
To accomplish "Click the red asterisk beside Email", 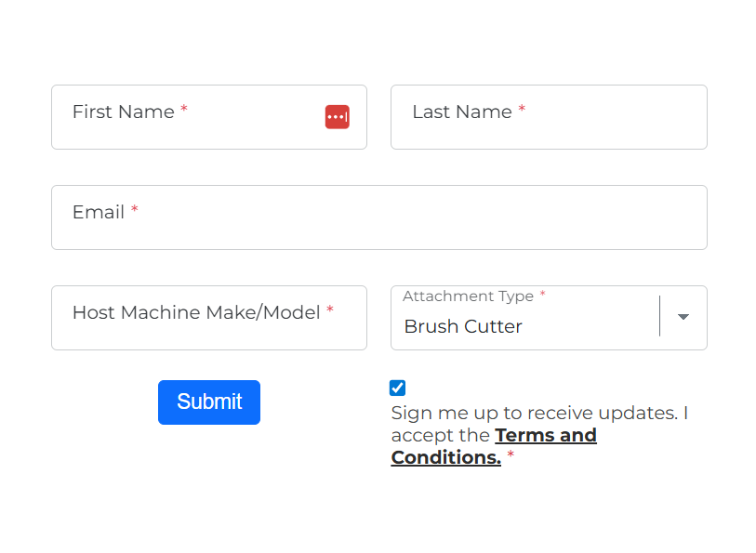I will point(135,211).
